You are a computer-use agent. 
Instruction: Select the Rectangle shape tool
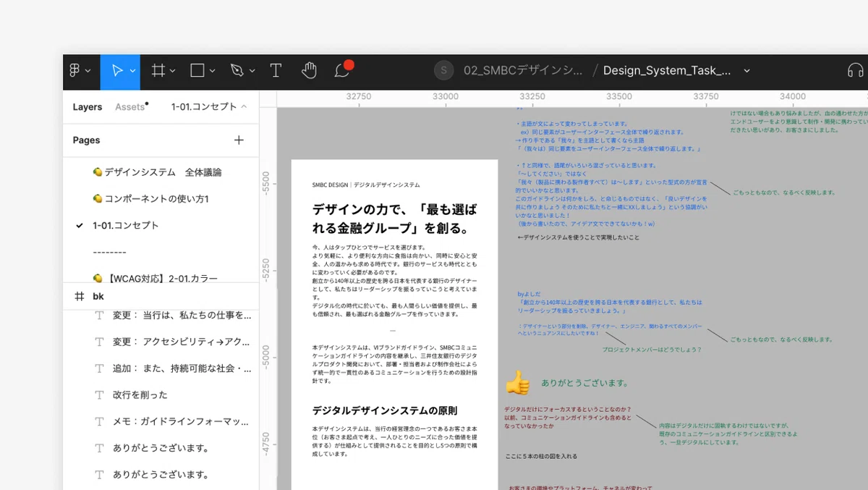(x=197, y=70)
